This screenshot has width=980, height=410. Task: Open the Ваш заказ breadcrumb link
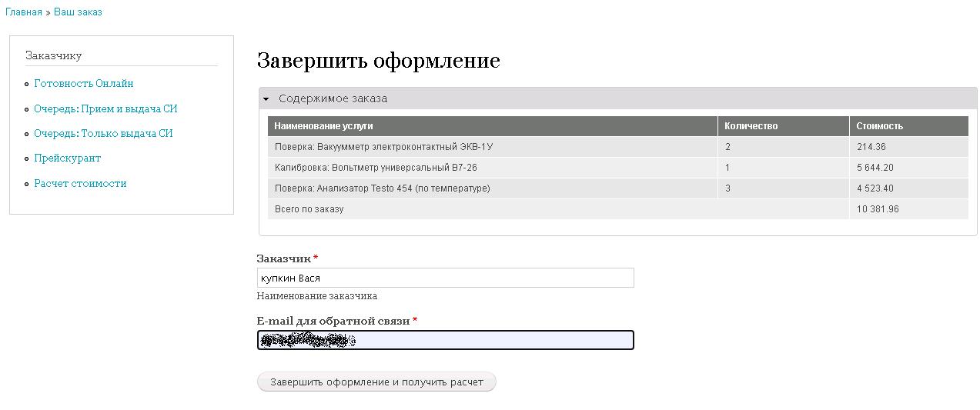78,12
